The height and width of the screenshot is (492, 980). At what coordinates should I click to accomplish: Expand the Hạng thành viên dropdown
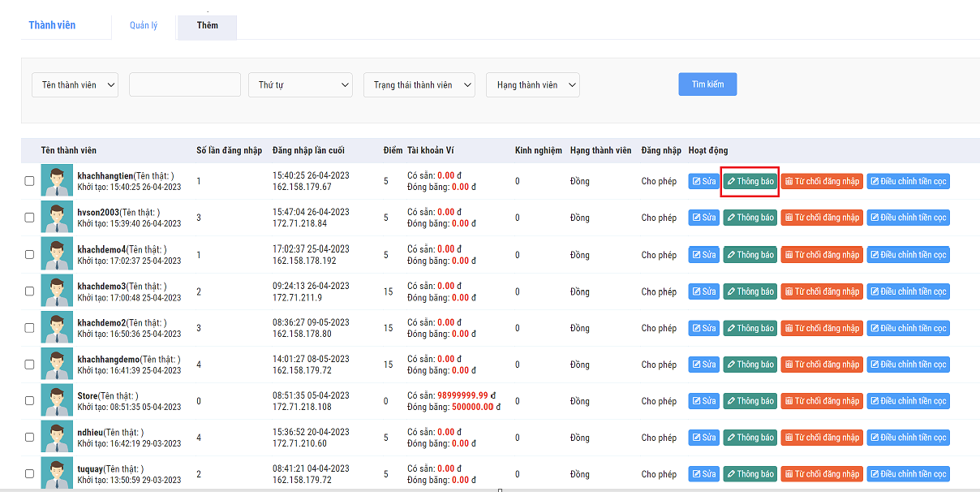pyautogui.click(x=533, y=85)
